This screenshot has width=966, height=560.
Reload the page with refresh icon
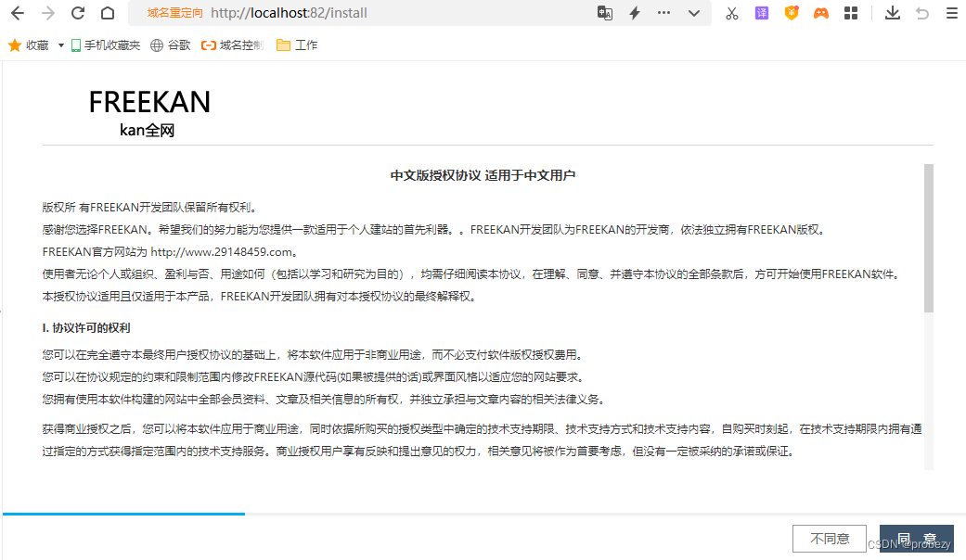pos(78,13)
